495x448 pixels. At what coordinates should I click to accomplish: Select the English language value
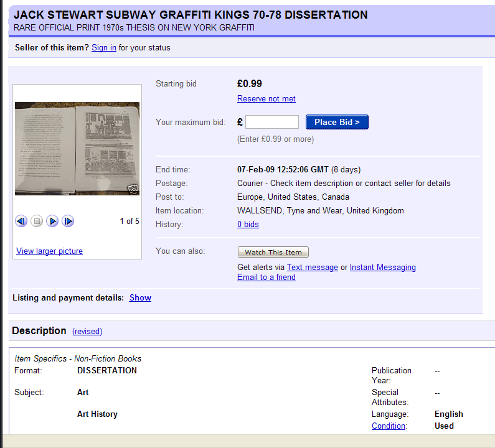point(448,414)
